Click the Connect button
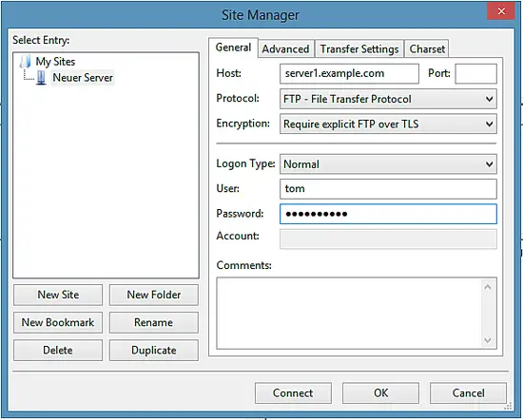This screenshot has height=420, width=523. [293, 393]
